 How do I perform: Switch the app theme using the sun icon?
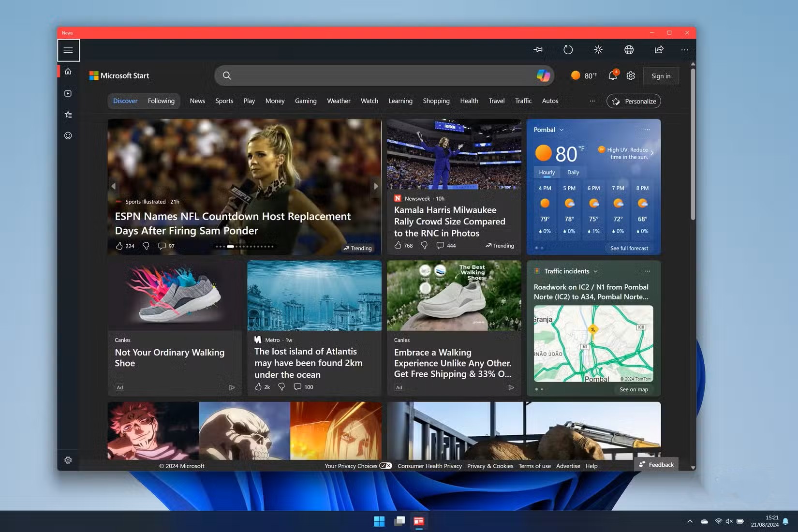[598, 49]
